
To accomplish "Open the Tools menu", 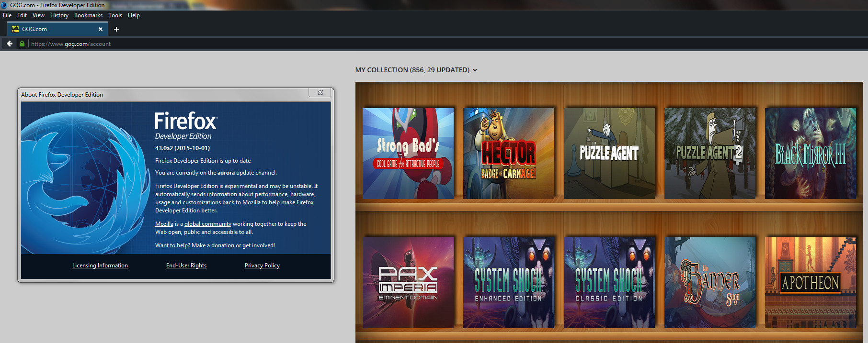I will click(x=115, y=15).
